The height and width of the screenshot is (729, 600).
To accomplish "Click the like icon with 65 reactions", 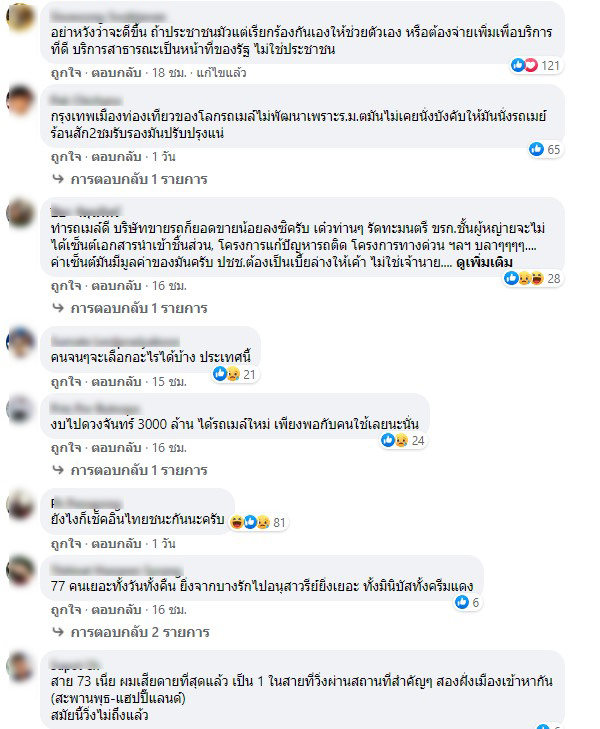I will 536,149.
